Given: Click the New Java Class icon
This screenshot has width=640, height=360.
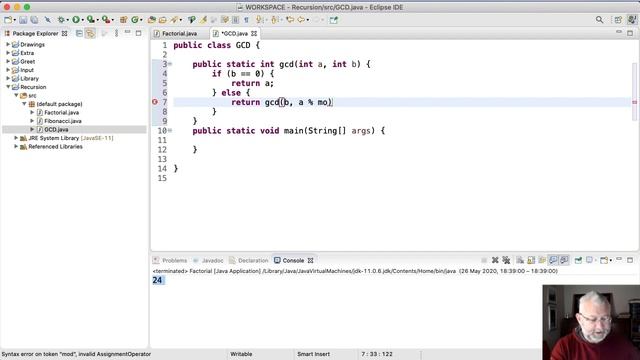Looking at the screenshot, I should click(x=135, y=20).
